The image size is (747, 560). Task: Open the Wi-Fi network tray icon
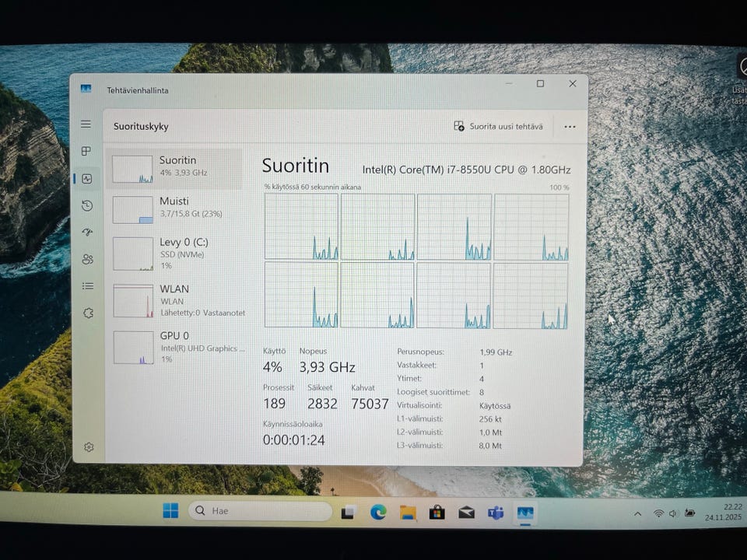(658, 513)
